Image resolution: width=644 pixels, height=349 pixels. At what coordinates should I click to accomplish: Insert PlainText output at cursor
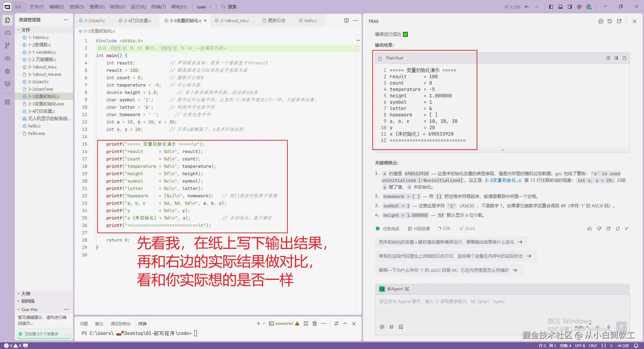pos(616,58)
